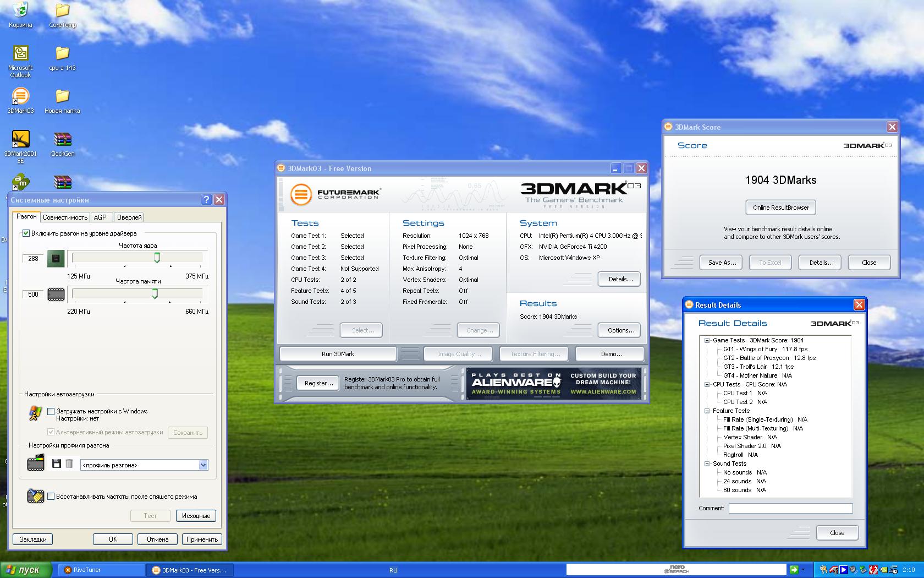Viewport: 924px width, 578px height.
Task: Click the delete profile trash icon
Action: click(69, 464)
